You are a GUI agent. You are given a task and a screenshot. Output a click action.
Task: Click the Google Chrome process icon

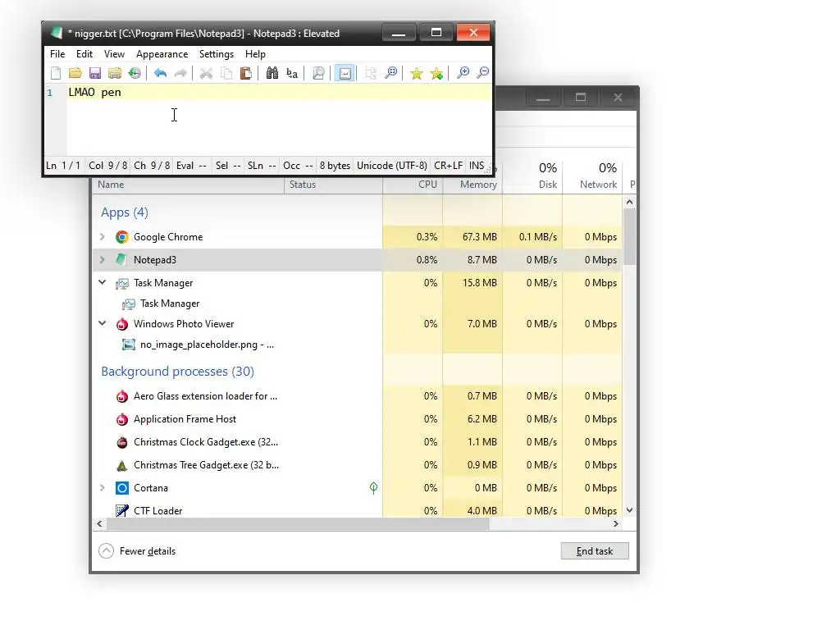click(x=122, y=237)
